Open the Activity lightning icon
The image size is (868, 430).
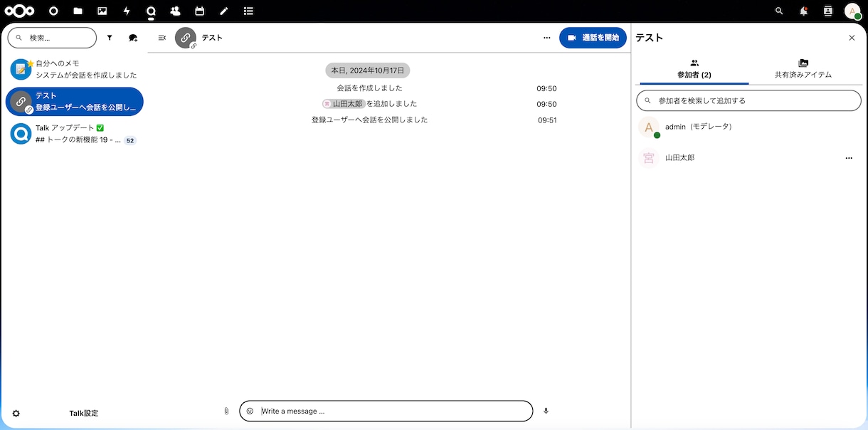point(127,11)
